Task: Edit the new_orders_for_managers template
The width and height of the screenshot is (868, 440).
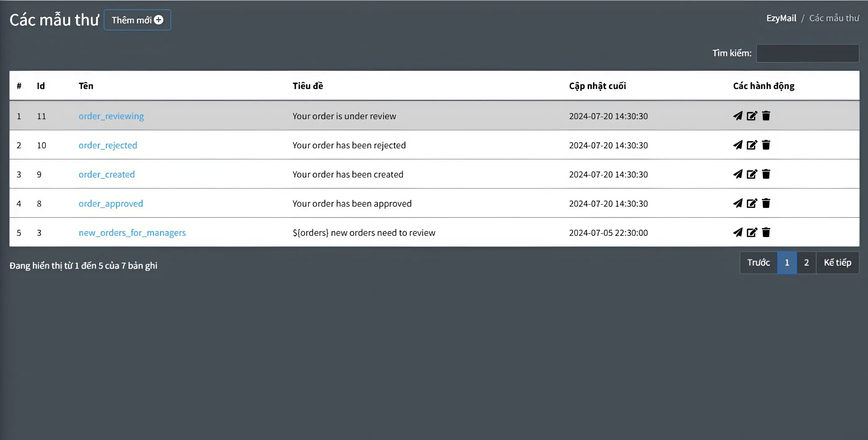Action: point(752,232)
